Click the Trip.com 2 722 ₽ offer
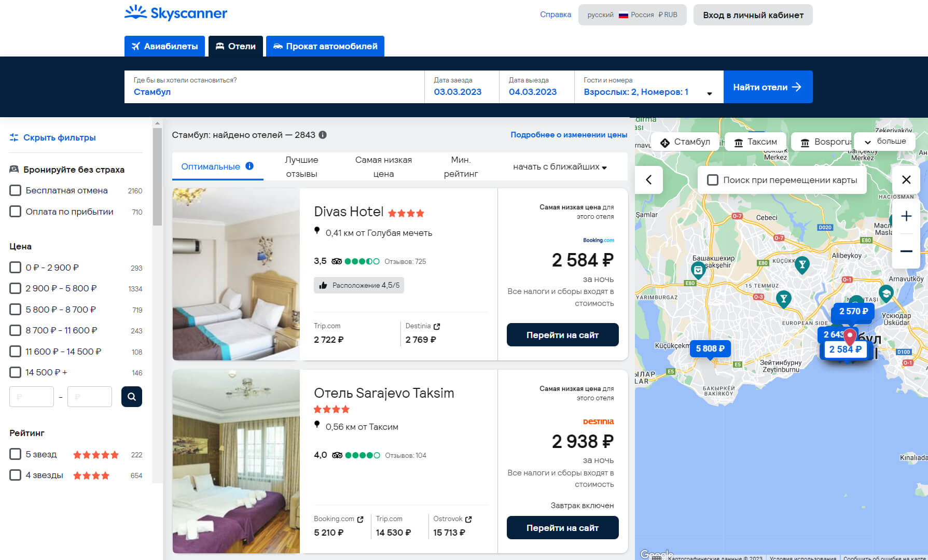928x560 pixels. click(329, 333)
